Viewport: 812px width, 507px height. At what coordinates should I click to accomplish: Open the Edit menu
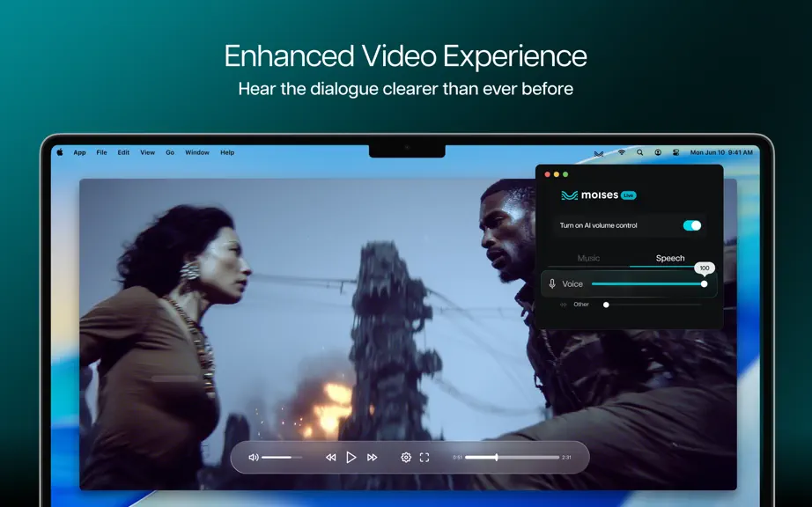123,152
